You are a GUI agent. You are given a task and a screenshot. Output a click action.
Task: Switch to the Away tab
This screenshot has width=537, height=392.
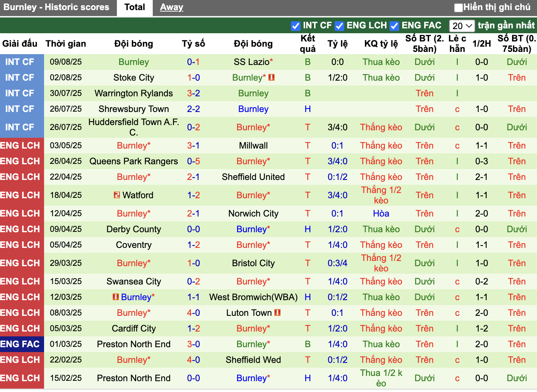[x=171, y=7]
